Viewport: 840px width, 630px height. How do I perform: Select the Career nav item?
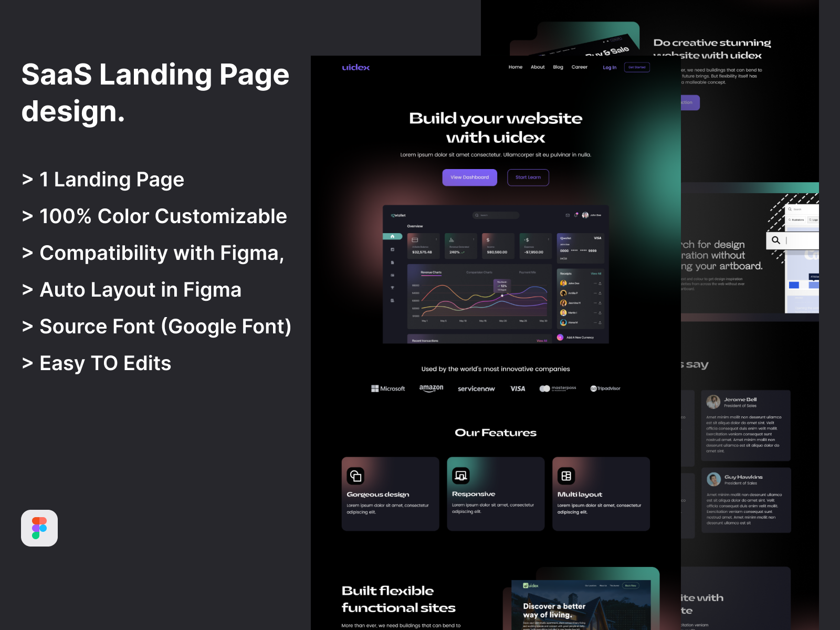click(580, 67)
